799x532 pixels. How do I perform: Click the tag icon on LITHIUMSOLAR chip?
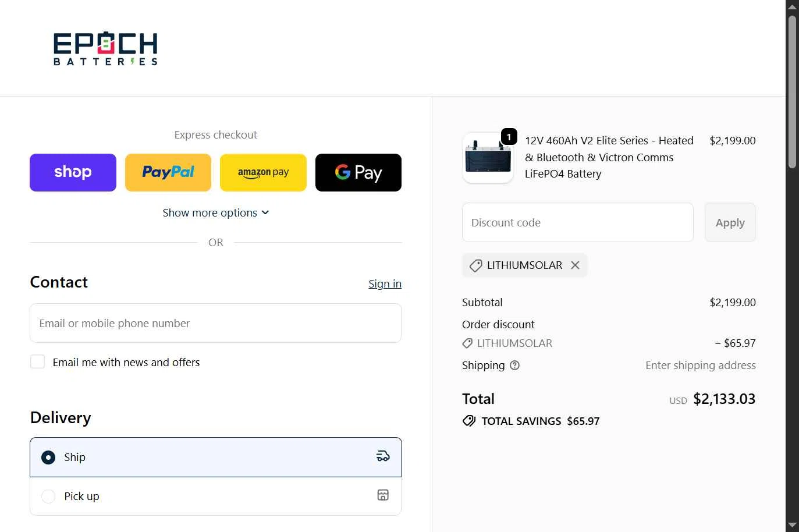pos(476,265)
